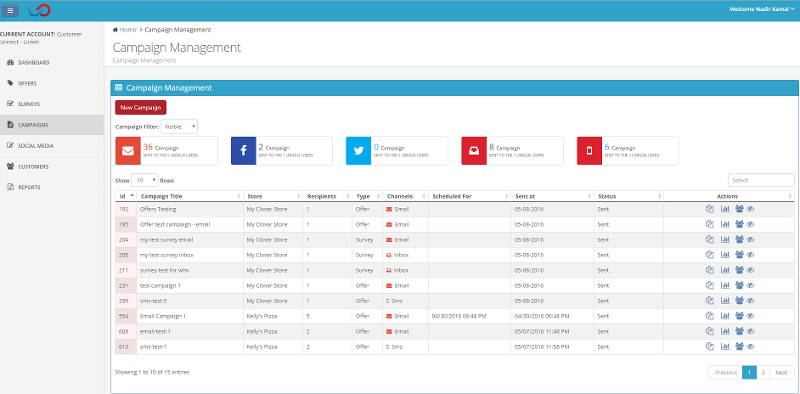
Task: Sort table by Campaign Title column
Action: pos(190,196)
